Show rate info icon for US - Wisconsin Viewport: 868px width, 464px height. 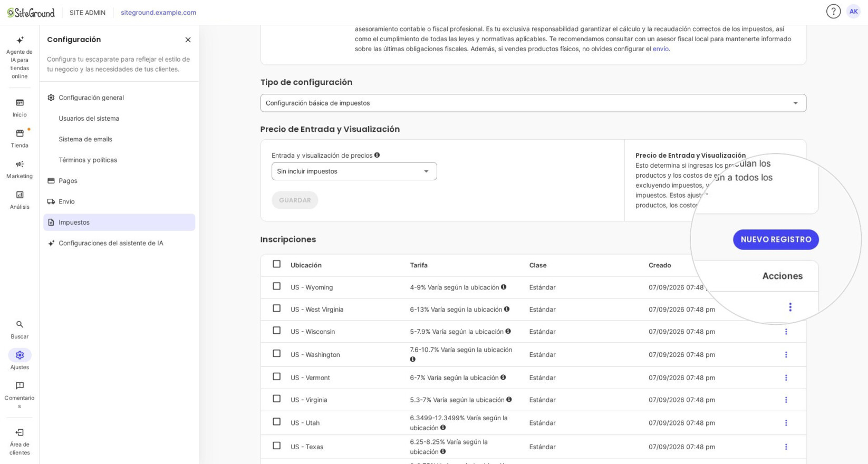coord(508,331)
